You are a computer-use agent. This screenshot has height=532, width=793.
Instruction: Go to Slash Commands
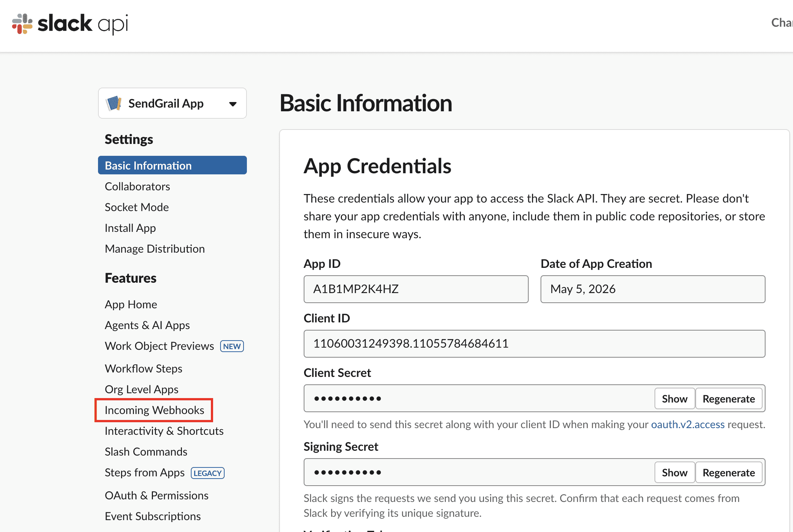tap(146, 451)
